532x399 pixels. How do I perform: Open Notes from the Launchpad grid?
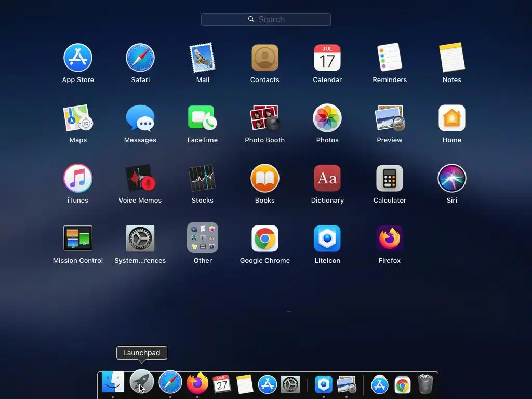(x=452, y=58)
